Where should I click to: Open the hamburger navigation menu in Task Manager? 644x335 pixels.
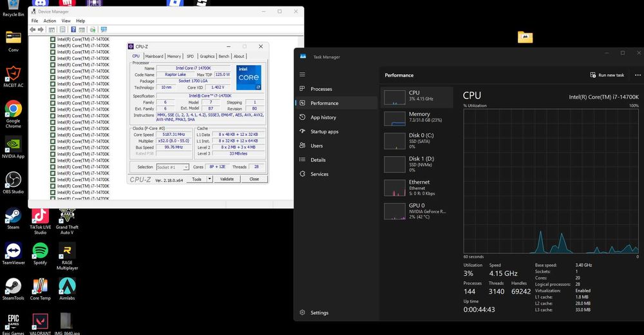[x=302, y=75]
